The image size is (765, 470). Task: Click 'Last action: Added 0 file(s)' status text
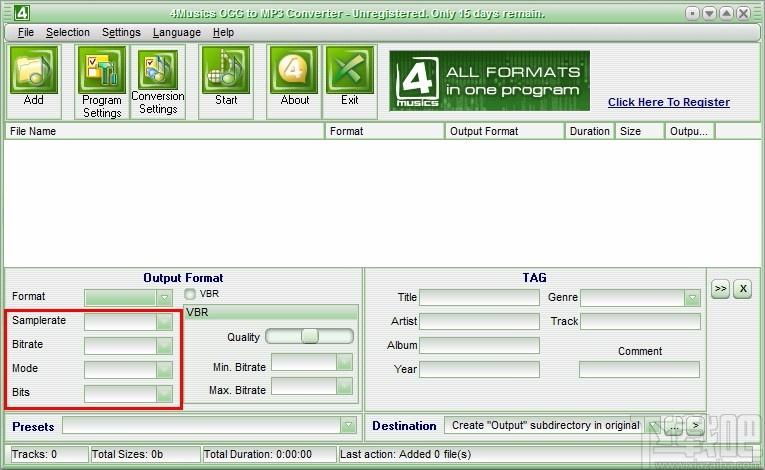point(405,454)
